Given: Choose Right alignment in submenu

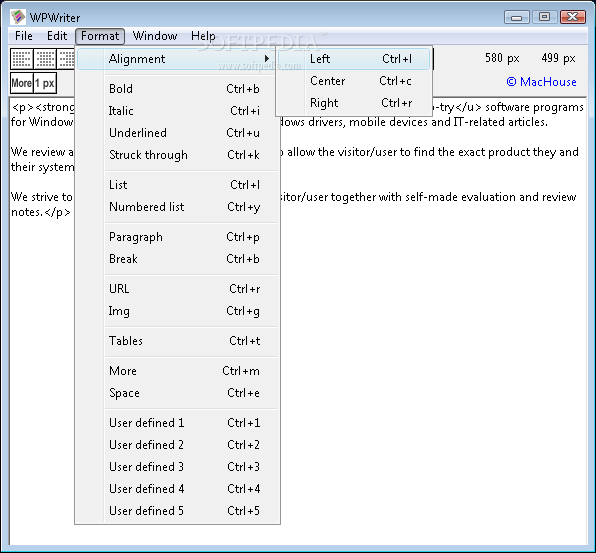Looking at the screenshot, I should (x=354, y=103).
